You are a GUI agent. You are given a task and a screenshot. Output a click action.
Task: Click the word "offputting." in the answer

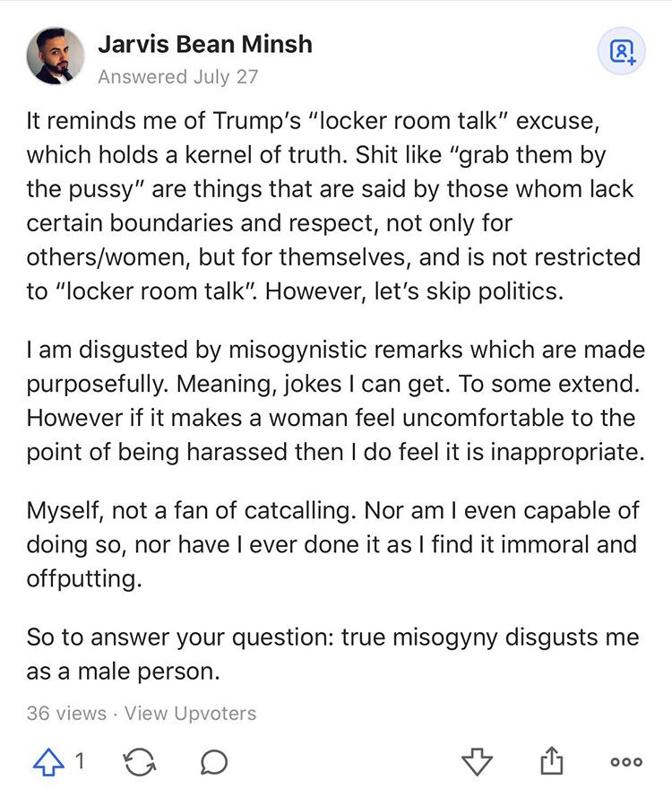click(x=84, y=579)
